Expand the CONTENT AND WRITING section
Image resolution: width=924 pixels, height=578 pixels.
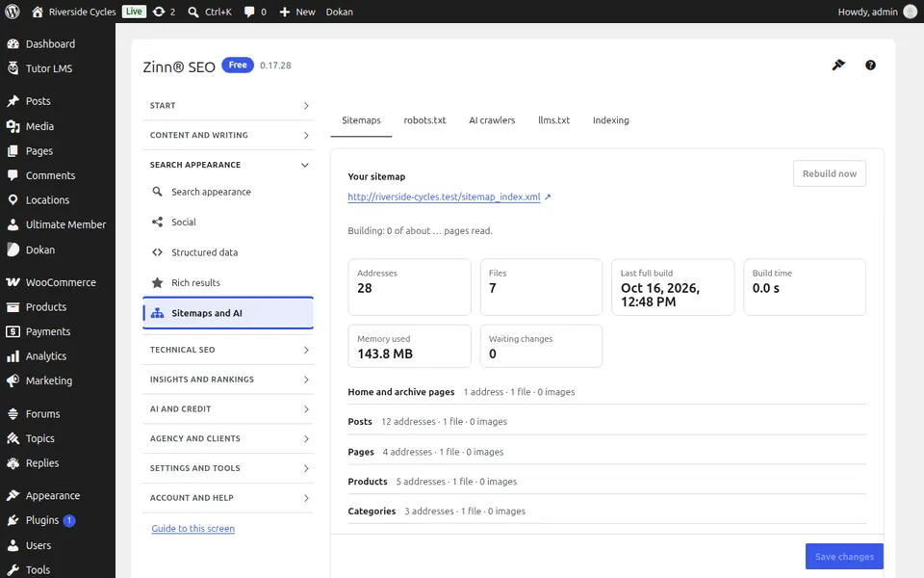[228, 135]
